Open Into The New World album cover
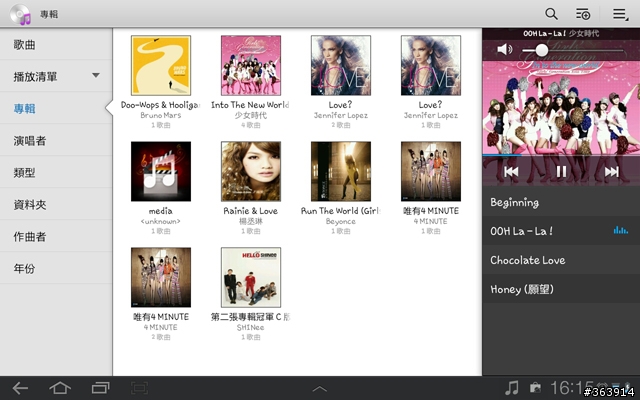Screen dimensions: 640x400 click(x=251, y=65)
